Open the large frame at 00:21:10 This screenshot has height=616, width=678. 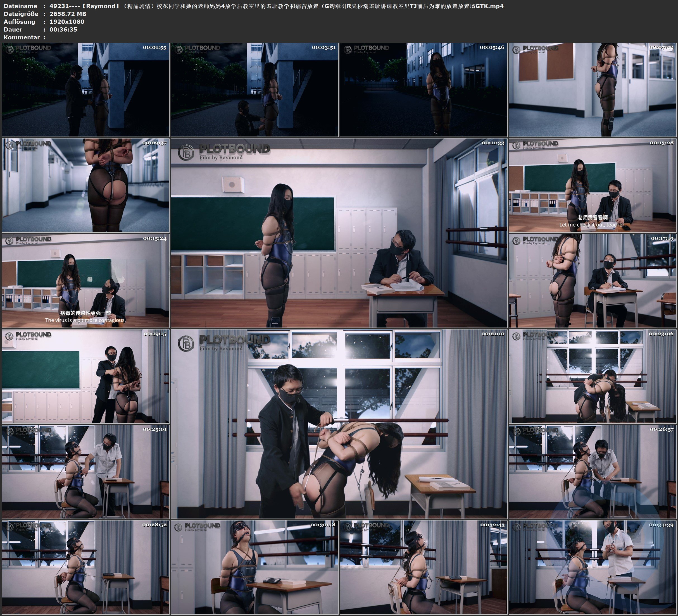[x=339, y=424]
